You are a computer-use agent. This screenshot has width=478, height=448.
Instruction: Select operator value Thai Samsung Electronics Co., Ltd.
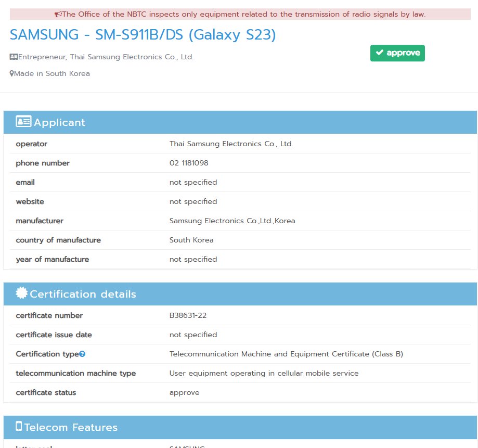tap(231, 144)
